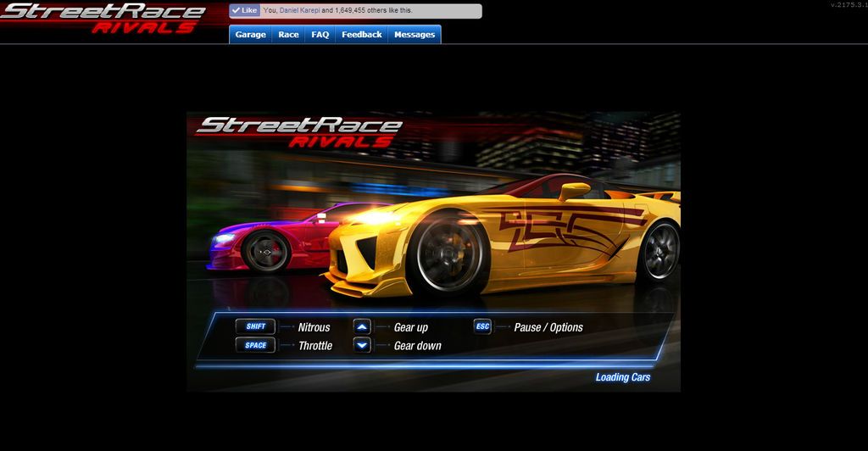
Task: Click the SPACE key icon for Throttle
Action: tap(255, 345)
